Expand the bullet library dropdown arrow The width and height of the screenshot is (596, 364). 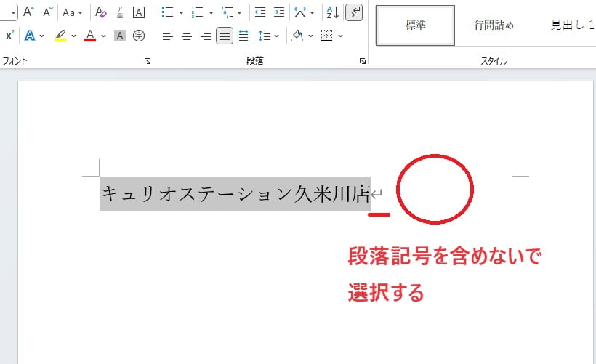[181, 13]
